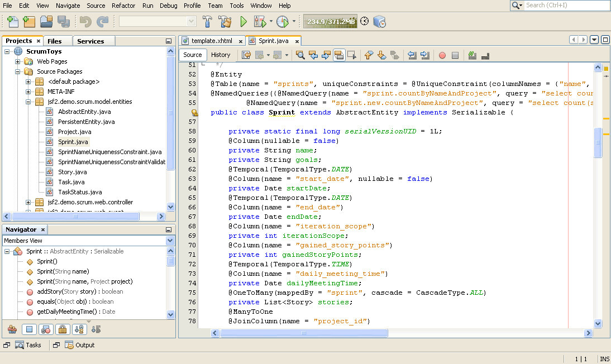Image resolution: width=611 pixels, height=364 pixels.
Task: Open the Refactor menu
Action: click(123, 6)
